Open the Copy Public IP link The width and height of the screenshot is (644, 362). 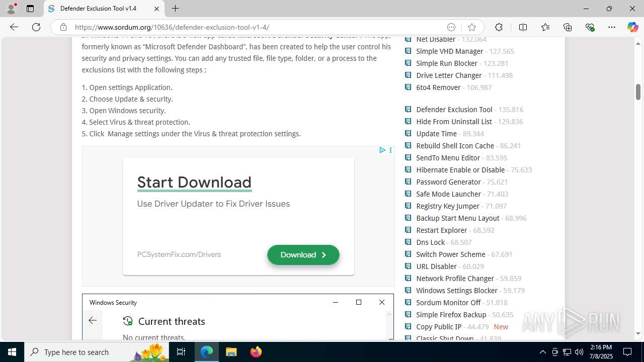pyautogui.click(x=439, y=327)
